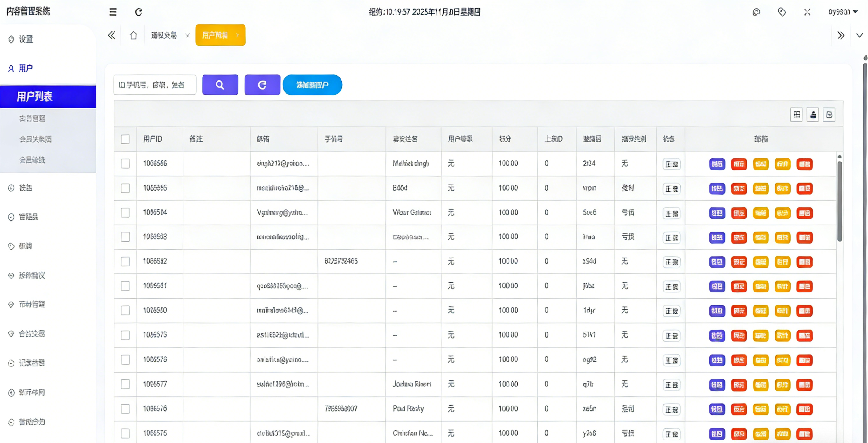
Task: Collapse tabs left with double chevron
Action: click(112, 35)
